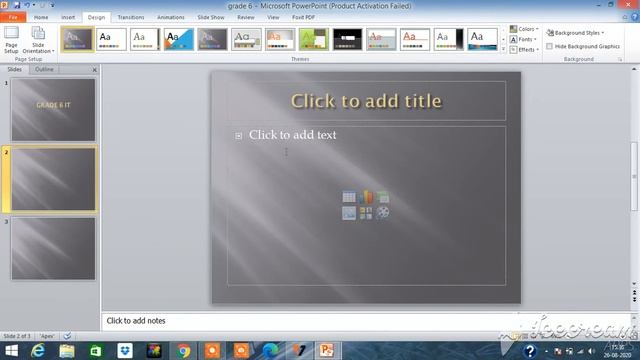Open the Background group dialog launcher
The image size is (640, 360).
tap(620, 60)
